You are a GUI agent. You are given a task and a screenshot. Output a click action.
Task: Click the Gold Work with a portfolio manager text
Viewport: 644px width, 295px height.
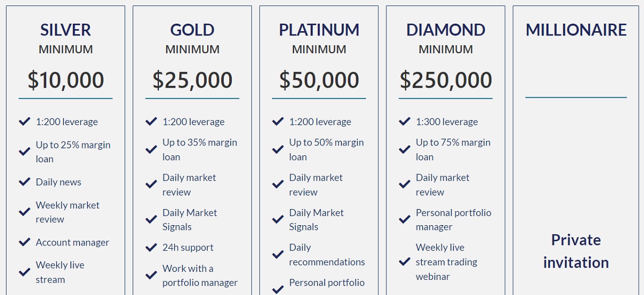tap(200, 275)
